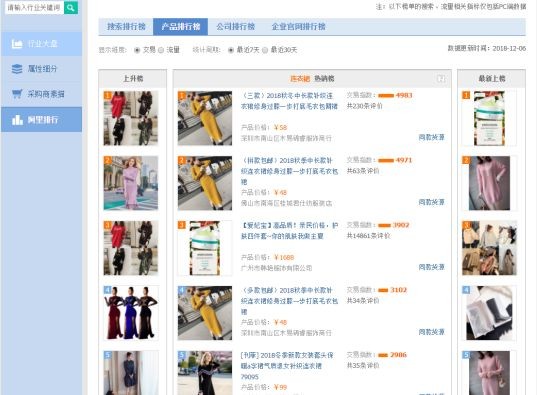Select the 交易 display dimension radio

[137, 50]
